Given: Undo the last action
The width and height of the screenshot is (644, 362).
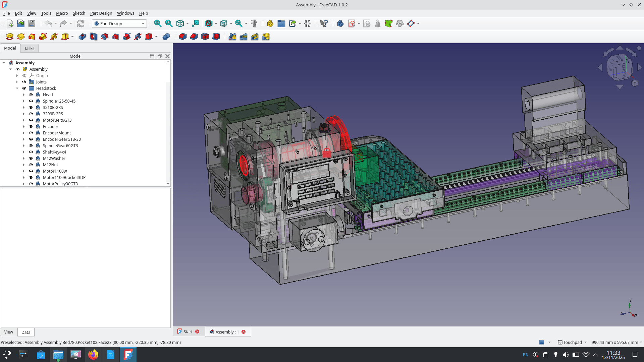Looking at the screenshot, I should pos(48,23).
